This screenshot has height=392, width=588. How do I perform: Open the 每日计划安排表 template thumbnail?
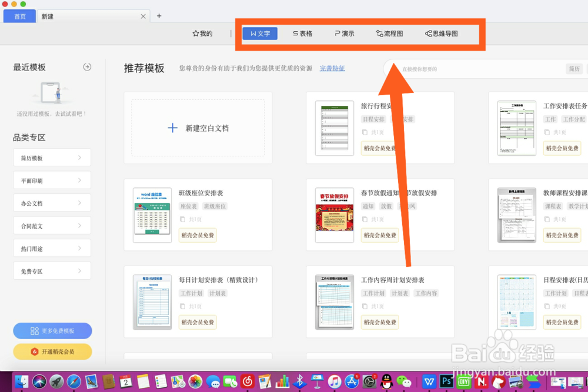pyautogui.click(x=152, y=302)
